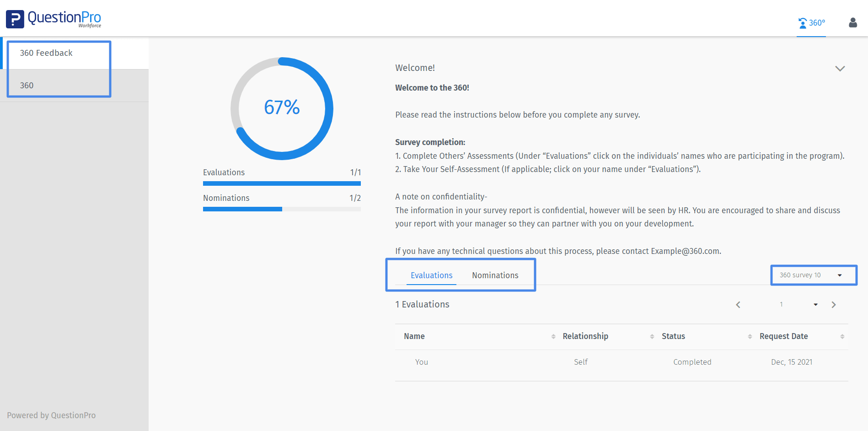Sort the Status column

750,336
